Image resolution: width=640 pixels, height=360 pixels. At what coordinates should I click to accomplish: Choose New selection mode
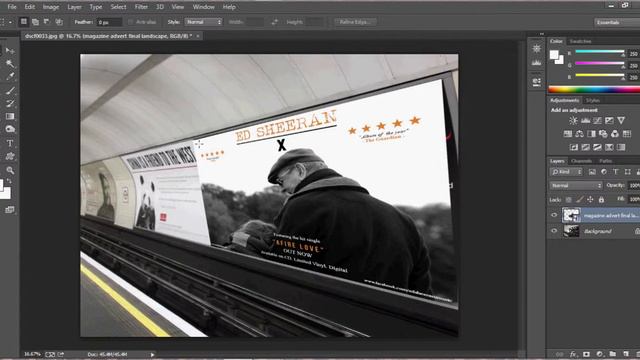tap(24, 22)
